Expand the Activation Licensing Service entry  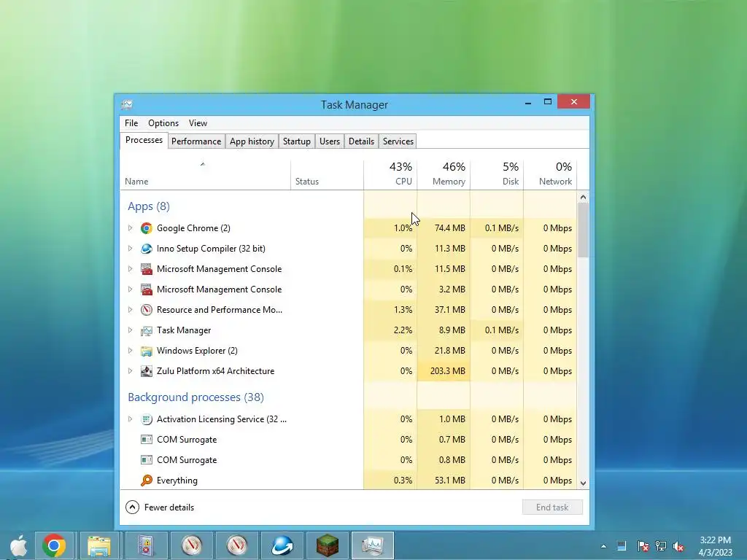tap(130, 419)
